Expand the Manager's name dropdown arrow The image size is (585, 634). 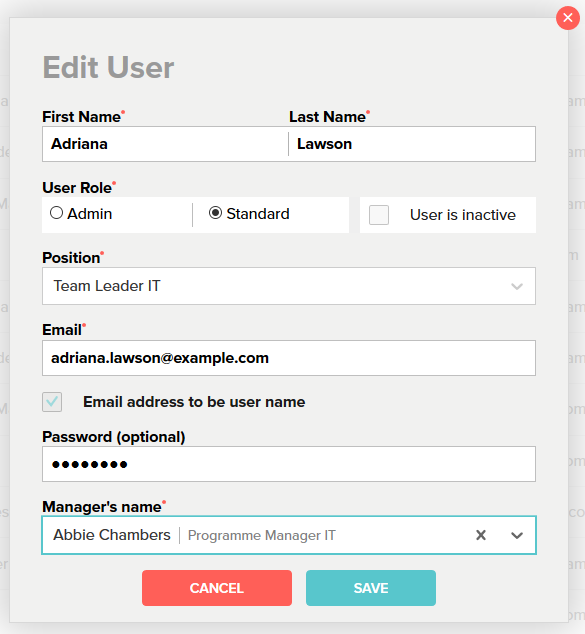pyautogui.click(x=517, y=535)
